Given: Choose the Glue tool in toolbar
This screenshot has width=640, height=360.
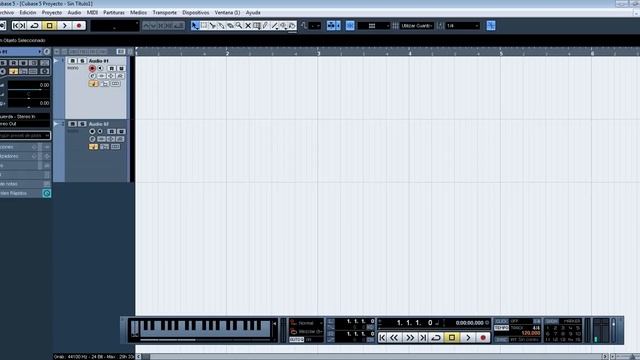Looking at the screenshot, I should pos(221,26).
